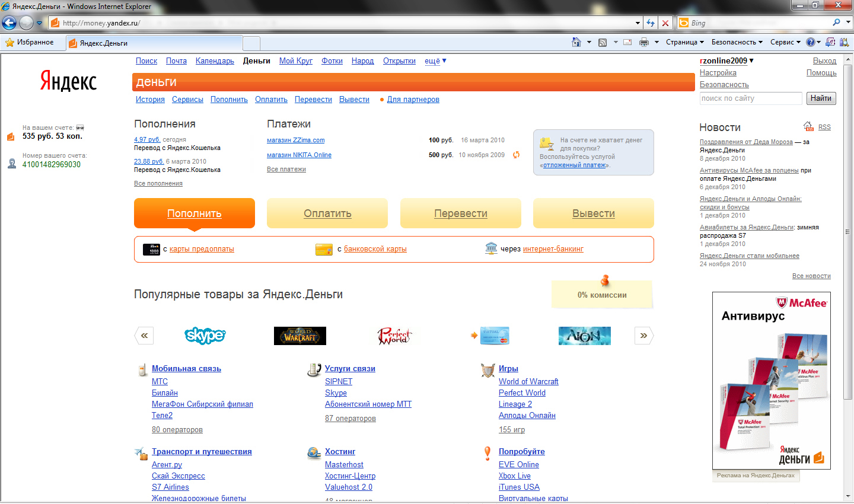854x504 pixels.
Task: Open the Безопасность toolbar menu
Action: [x=737, y=42]
